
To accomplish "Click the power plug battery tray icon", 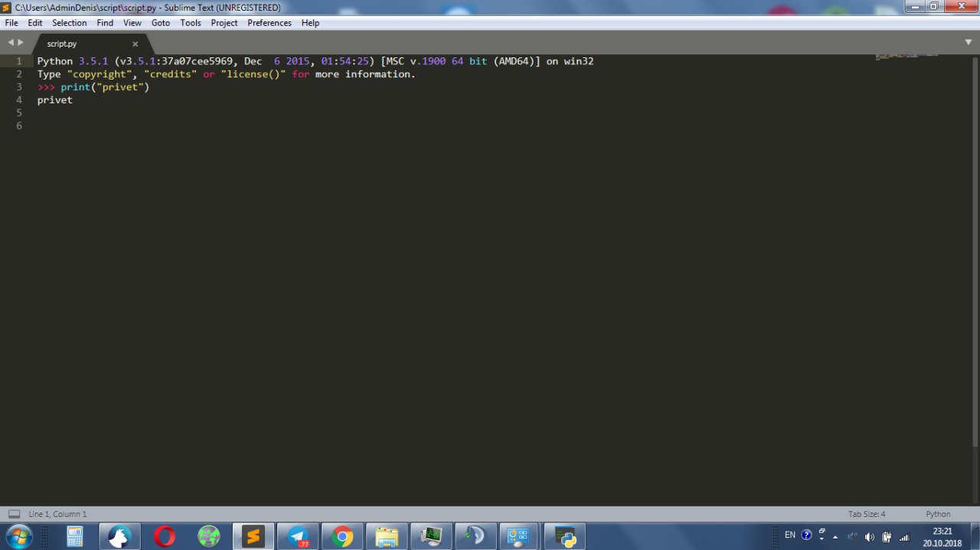I will 887,537.
